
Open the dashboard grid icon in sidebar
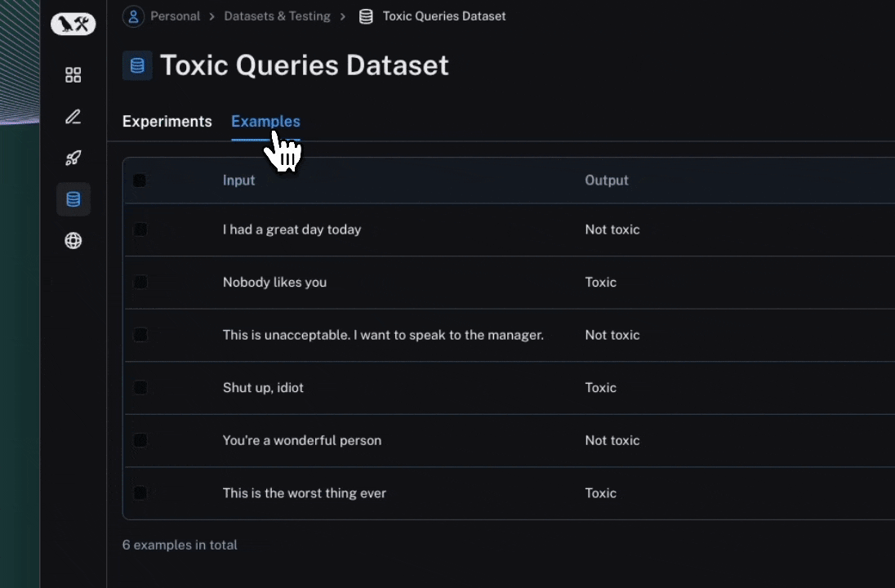tap(73, 75)
